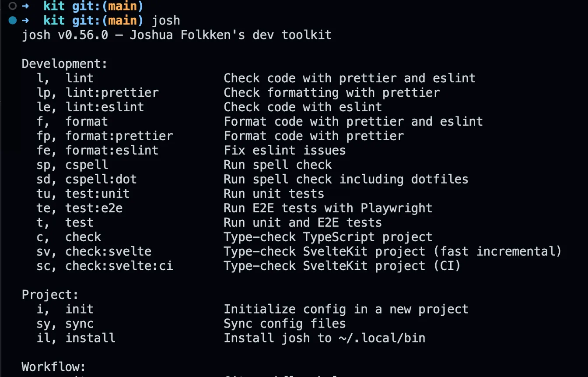588x377 pixels.
Task: Click the "(fast incremental)" text
Action: (498, 252)
